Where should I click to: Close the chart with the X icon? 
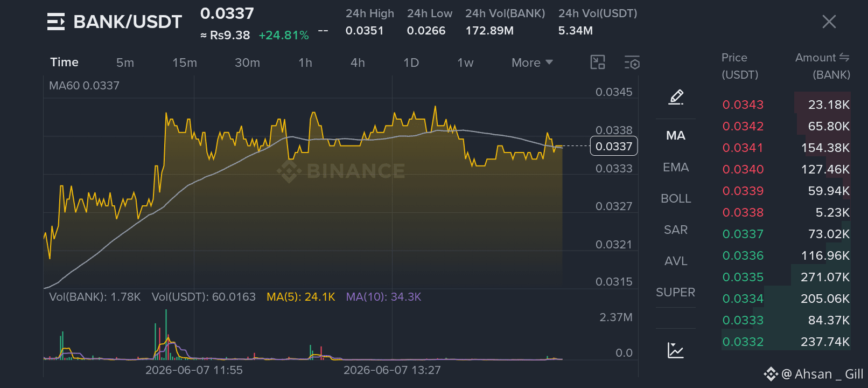point(829,22)
